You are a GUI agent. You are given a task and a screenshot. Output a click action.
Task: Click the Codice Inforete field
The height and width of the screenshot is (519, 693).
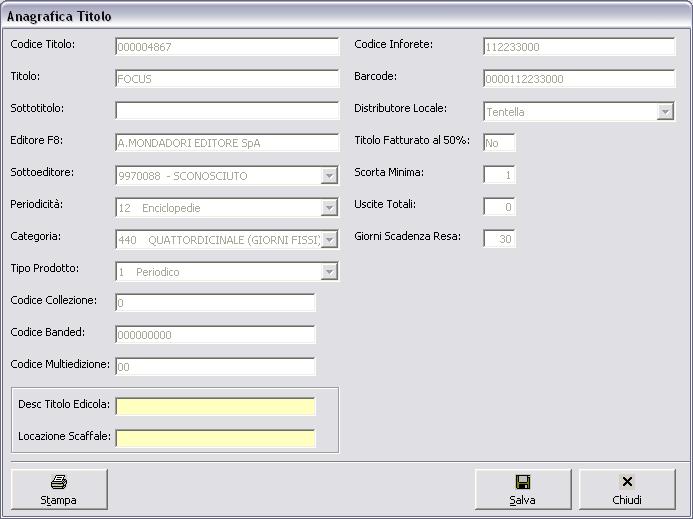579,47
